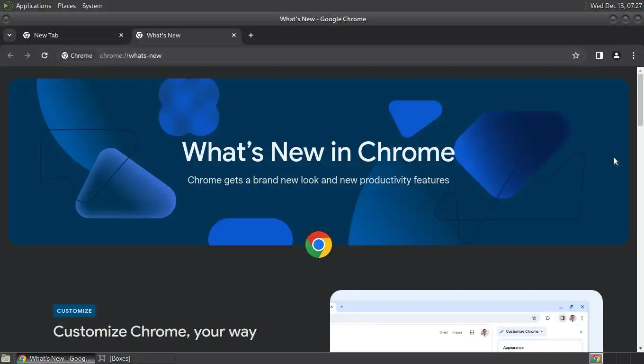Click the Chrome site info chip
The image size is (644, 364).
point(77,55)
